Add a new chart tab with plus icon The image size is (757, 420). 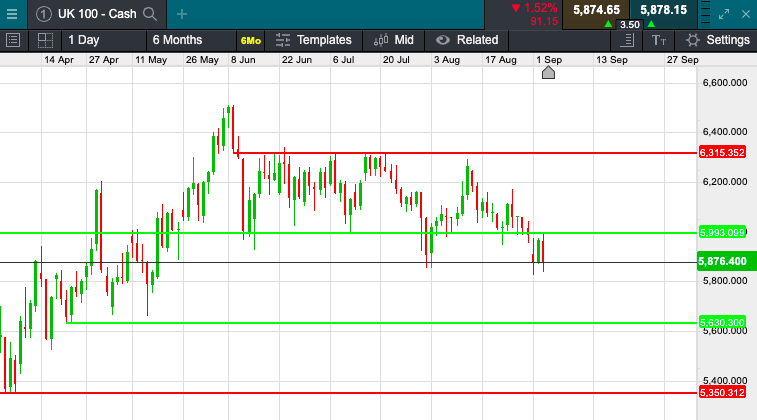coord(182,14)
